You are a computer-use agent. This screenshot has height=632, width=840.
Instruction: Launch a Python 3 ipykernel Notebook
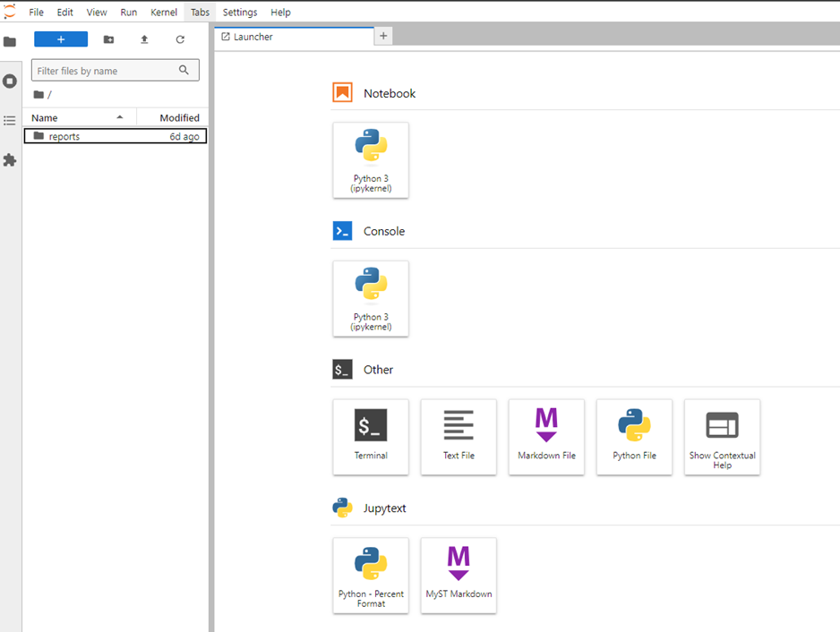pos(371,160)
